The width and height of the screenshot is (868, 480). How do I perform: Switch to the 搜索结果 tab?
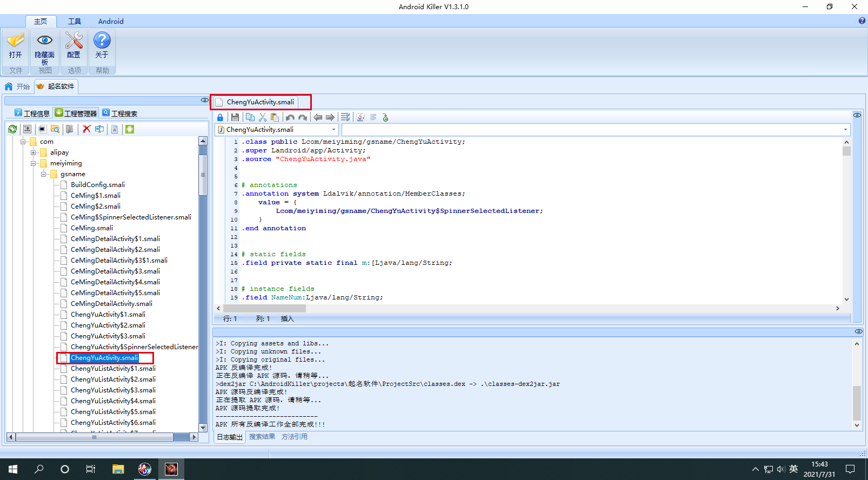coord(262,437)
